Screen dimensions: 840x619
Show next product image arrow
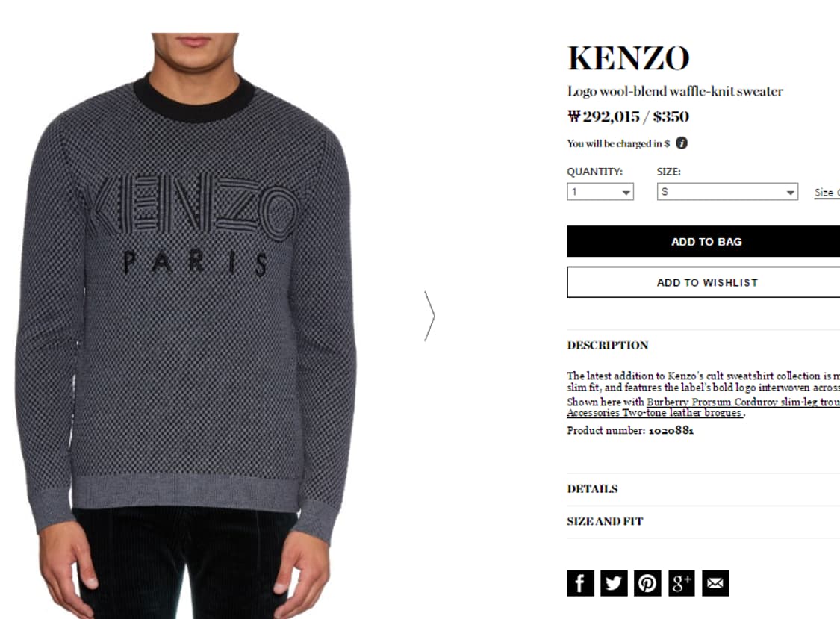429,316
